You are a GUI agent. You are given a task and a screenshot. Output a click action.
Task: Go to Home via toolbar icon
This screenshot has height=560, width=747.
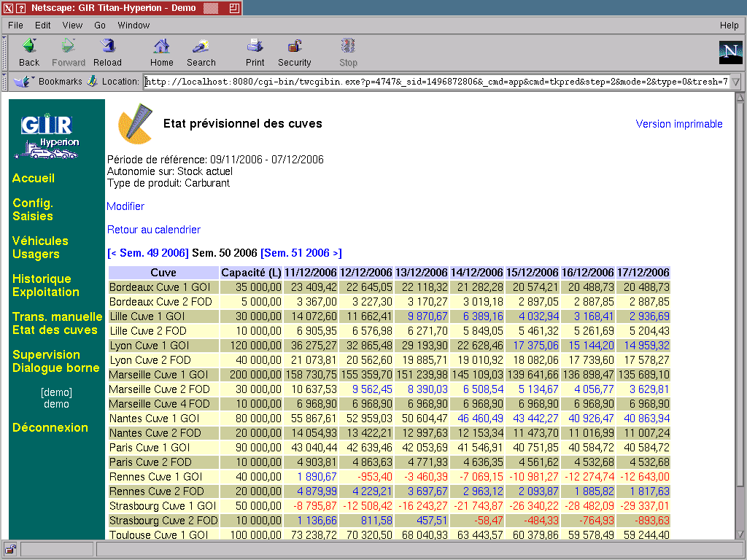tap(161, 46)
